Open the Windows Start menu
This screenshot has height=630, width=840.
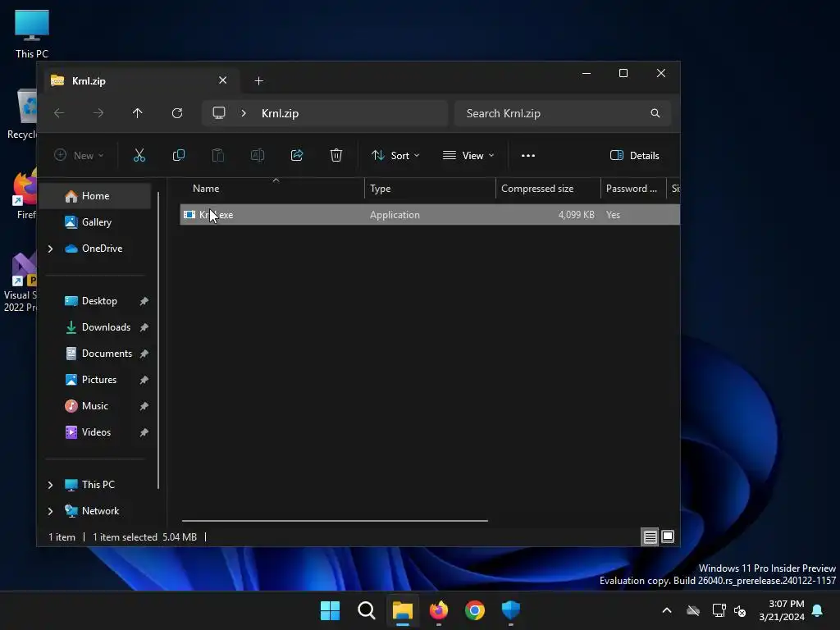point(330,610)
